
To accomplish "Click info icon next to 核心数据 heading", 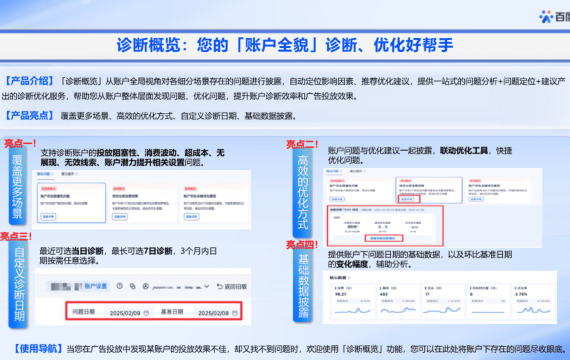I will [349, 278].
